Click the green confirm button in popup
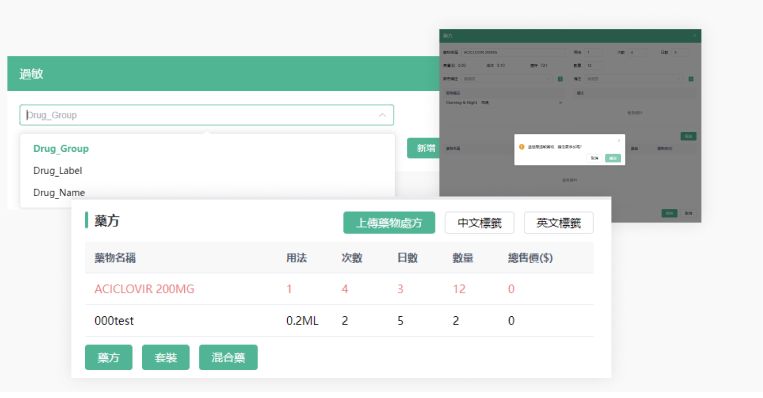763x398 pixels. click(x=613, y=158)
